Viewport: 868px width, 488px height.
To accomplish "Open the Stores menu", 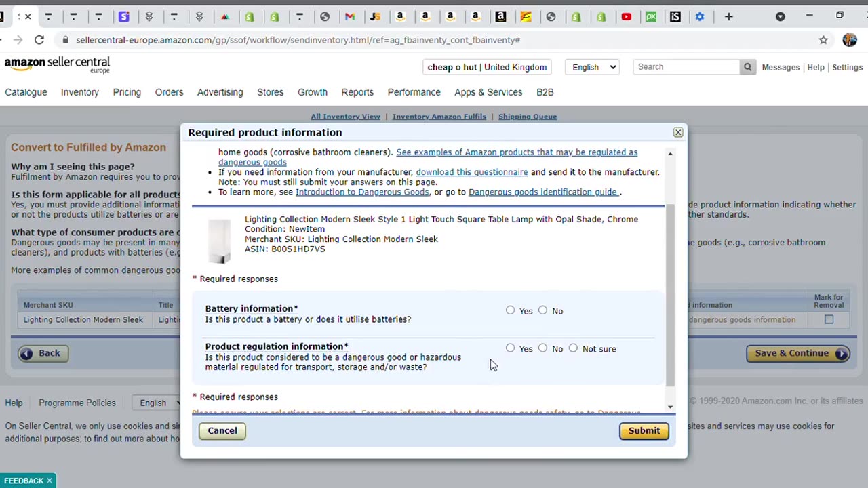I will 271,92.
